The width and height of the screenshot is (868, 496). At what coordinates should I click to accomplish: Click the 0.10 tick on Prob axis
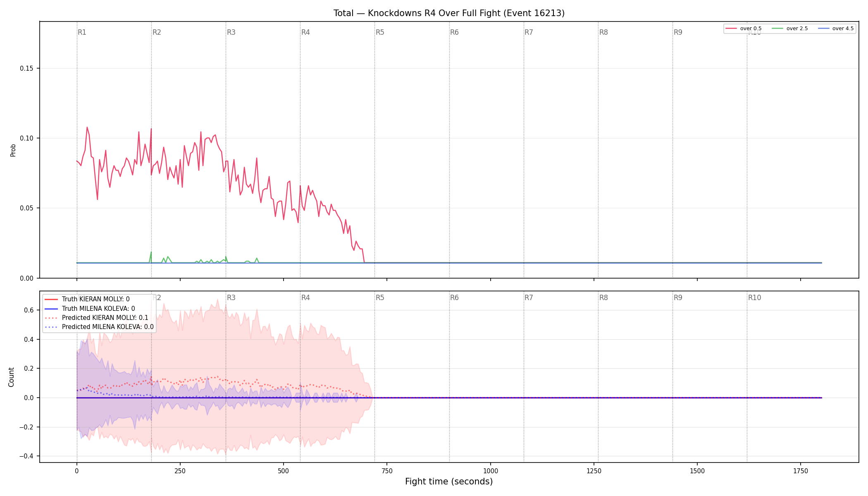[x=27, y=138]
